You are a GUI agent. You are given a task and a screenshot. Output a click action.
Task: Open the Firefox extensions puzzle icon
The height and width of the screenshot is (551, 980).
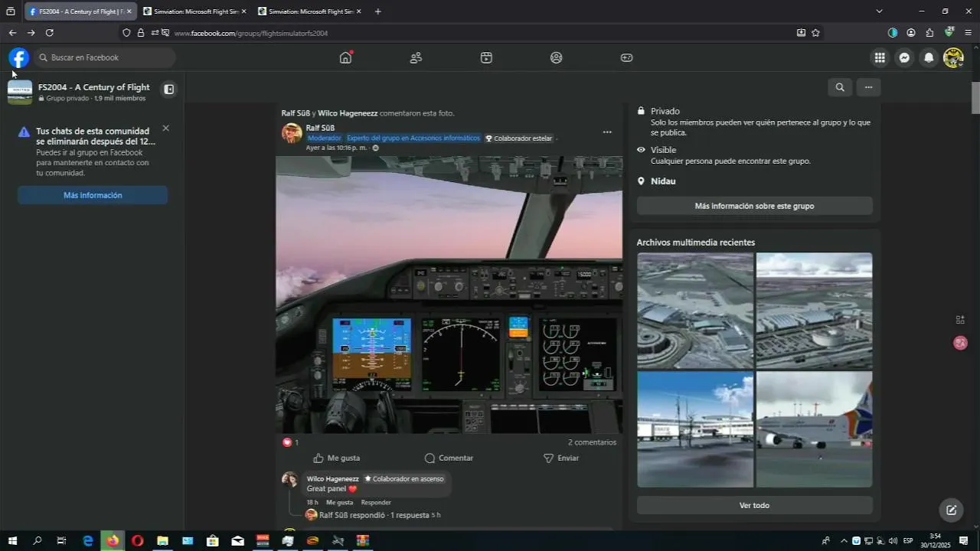tap(929, 33)
